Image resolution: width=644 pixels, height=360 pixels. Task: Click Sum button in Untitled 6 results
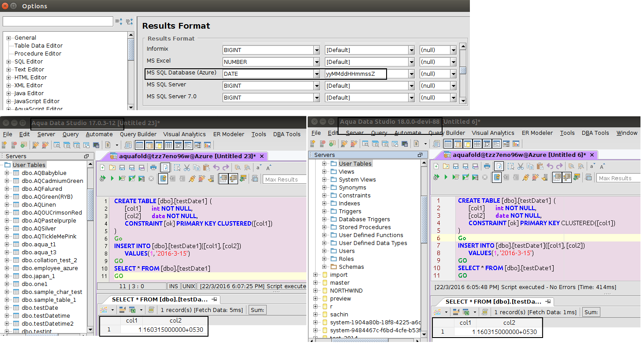click(591, 312)
